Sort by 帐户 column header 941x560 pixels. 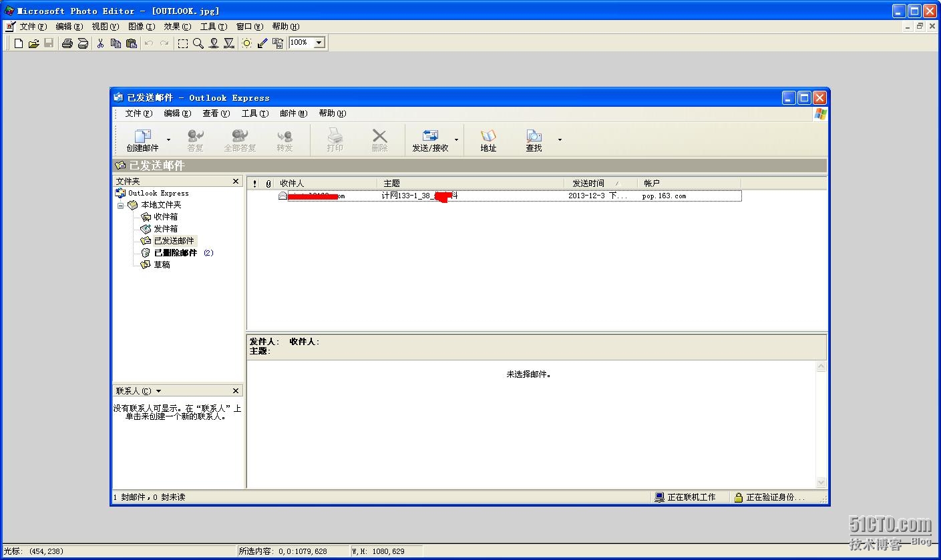689,183
